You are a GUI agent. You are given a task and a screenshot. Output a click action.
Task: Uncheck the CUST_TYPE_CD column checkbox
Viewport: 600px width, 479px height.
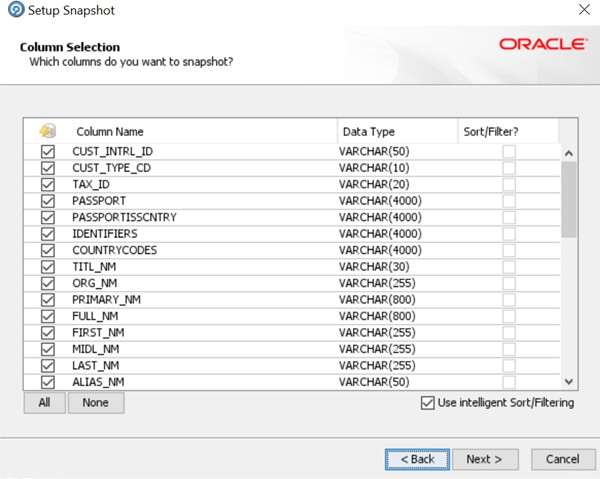tap(48, 168)
